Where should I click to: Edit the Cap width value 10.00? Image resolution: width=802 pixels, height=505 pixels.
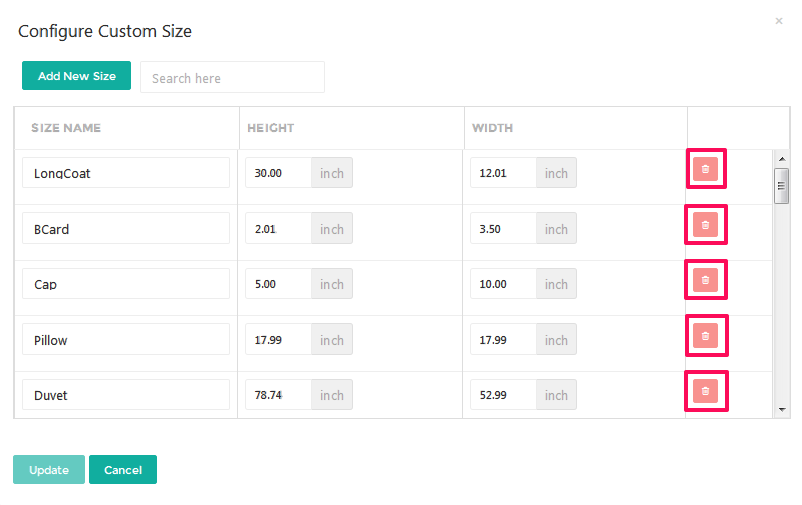click(x=503, y=284)
